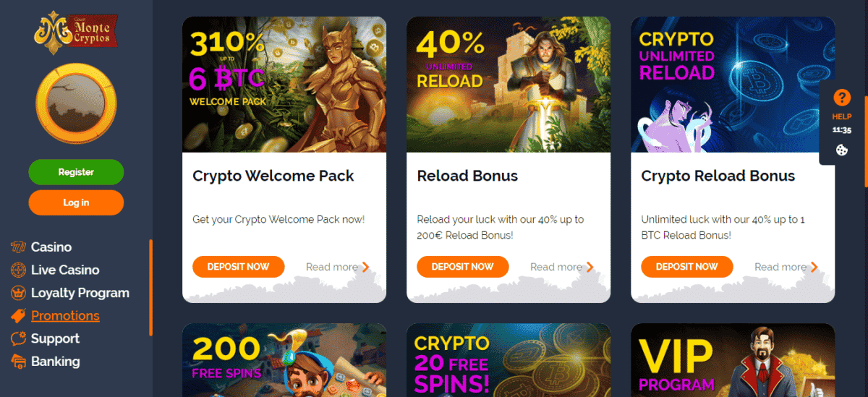This screenshot has width=868, height=397.
Task: Open the Live Casino menu item
Action: pyautogui.click(x=65, y=270)
